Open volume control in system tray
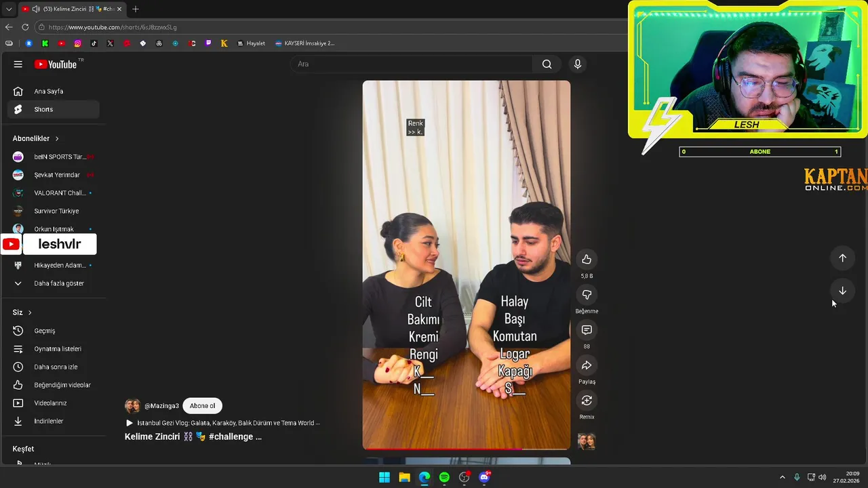This screenshot has height=488, width=868. 823,477
